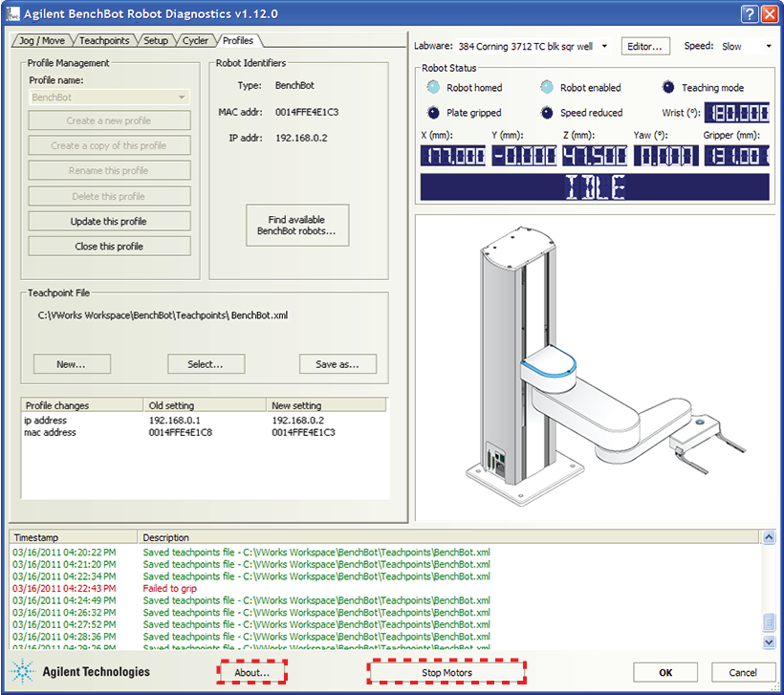This screenshot has width=784, height=695.
Task: Click Update this profile
Action: tap(109, 222)
